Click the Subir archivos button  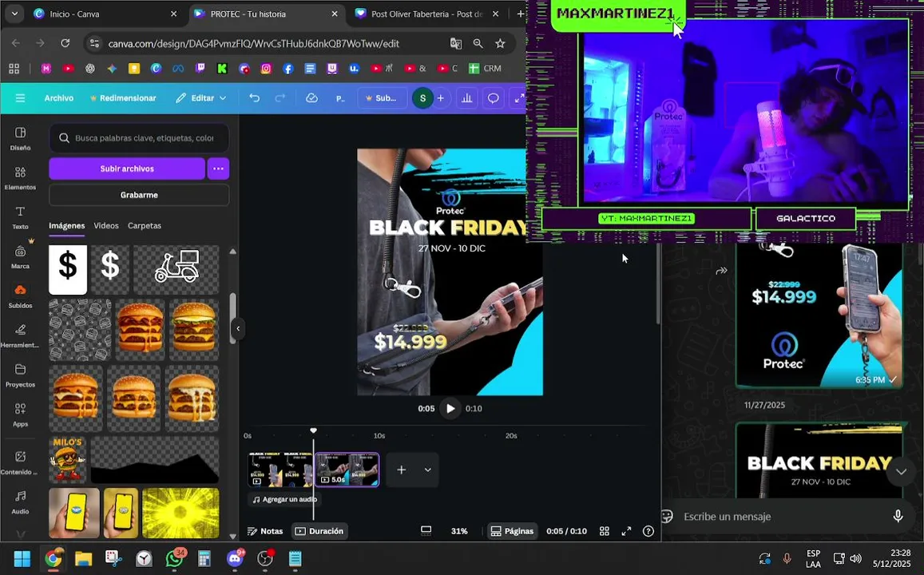tap(127, 169)
